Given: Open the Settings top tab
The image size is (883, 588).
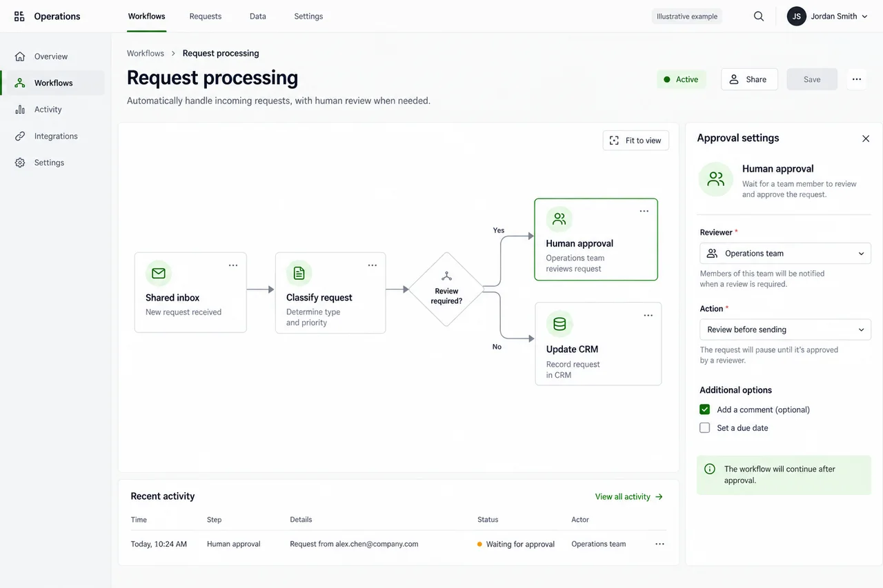Looking at the screenshot, I should 308,17.
